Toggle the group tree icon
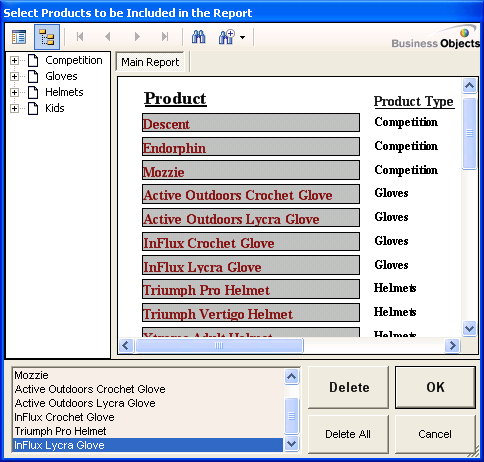Screen dimensions: 484x462 coord(47,37)
